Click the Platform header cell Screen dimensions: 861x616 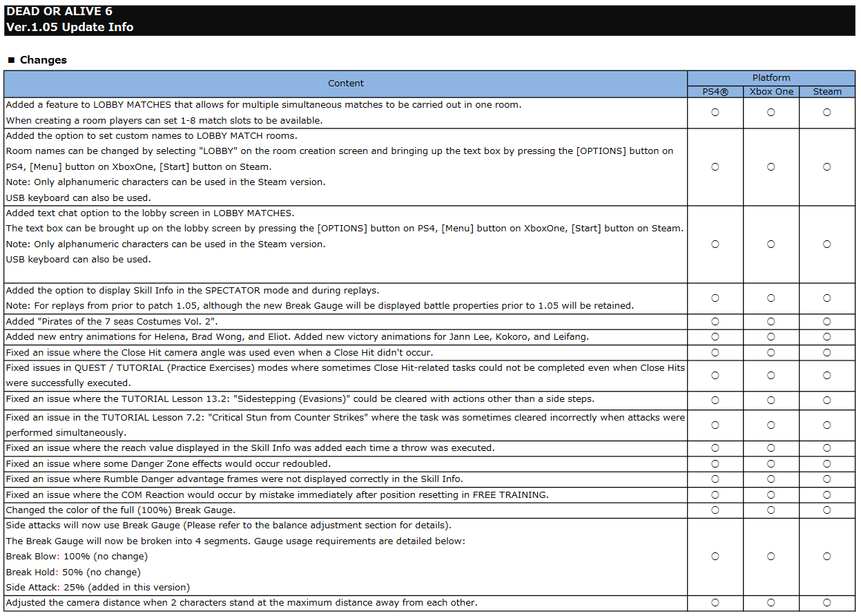click(x=771, y=78)
